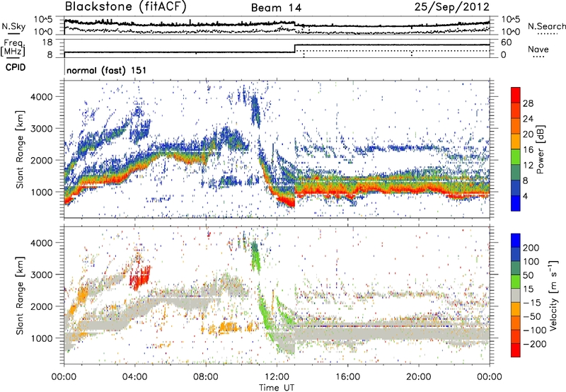Click the 'N.Search' legend label
566x392 pixels.
pyautogui.click(x=547, y=26)
